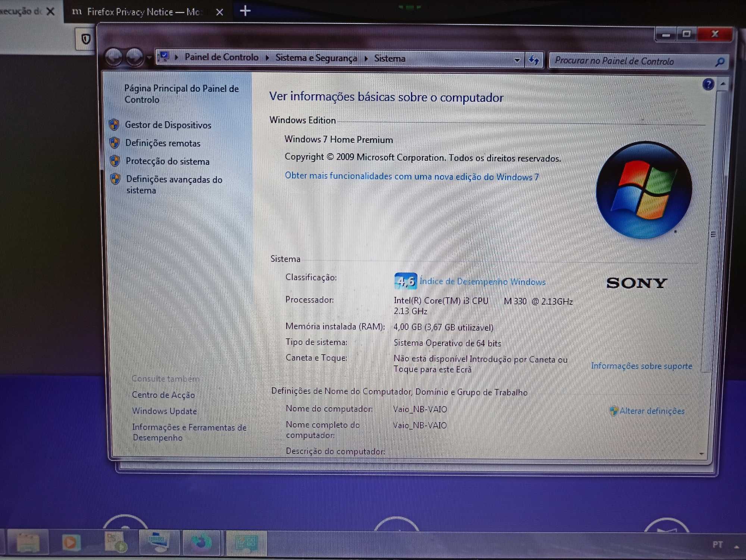Click the search magnifier icon
The image size is (746, 560).
(720, 62)
